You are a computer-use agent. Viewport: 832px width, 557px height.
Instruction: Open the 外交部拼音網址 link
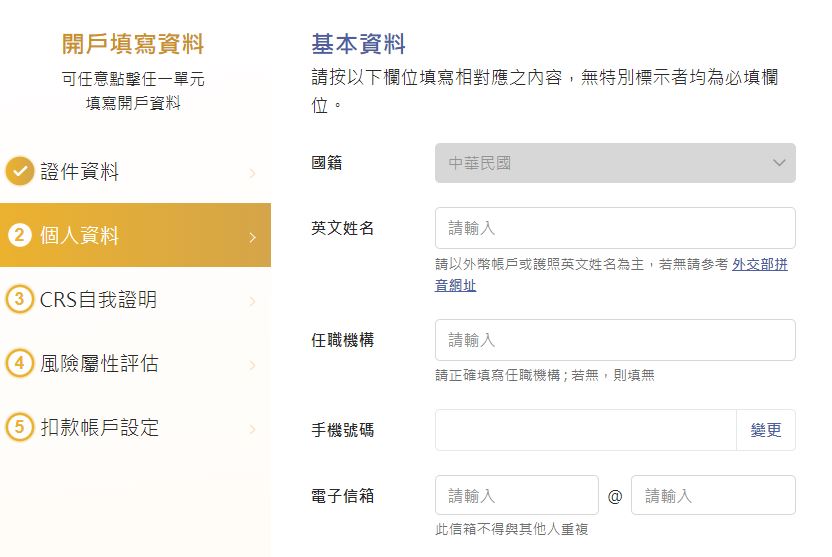(x=759, y=265)
